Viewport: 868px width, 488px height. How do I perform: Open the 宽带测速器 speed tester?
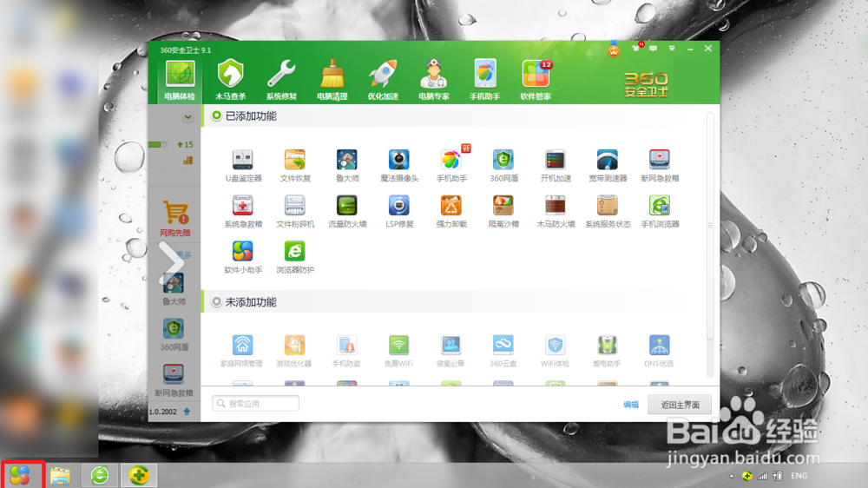click(x=608, y=166)
